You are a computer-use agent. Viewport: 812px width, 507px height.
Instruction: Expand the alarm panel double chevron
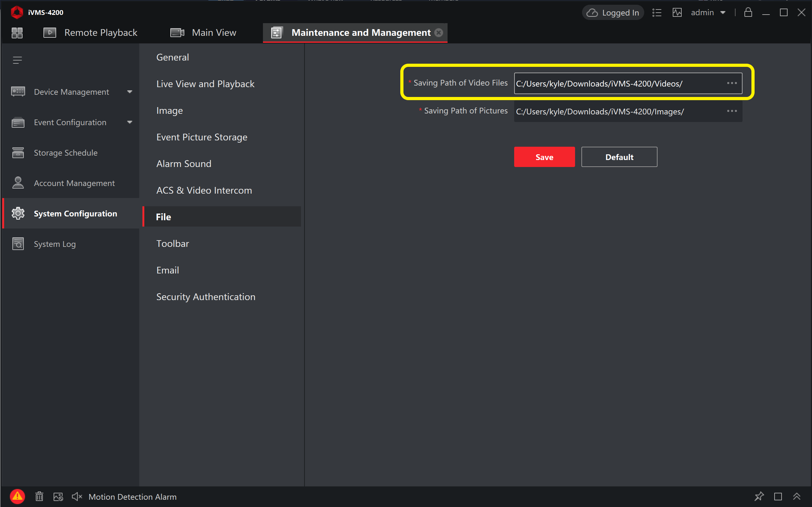pos(796,497)
